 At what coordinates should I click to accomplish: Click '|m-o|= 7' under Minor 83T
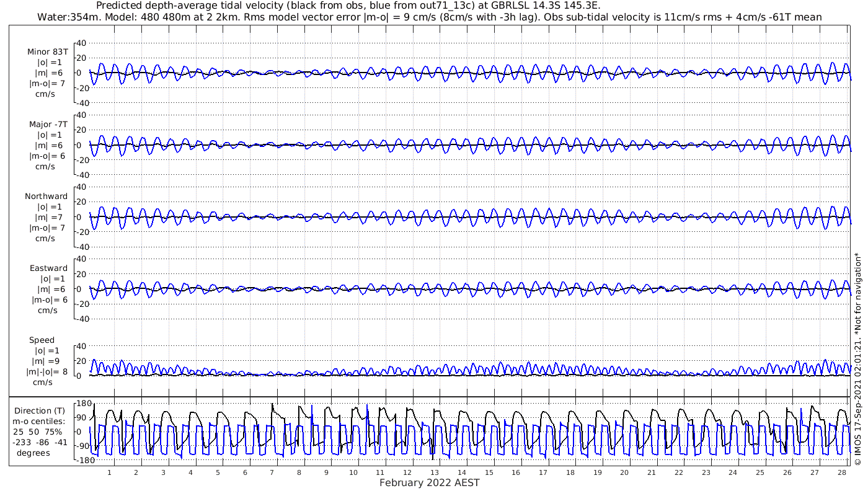[48, 84]
